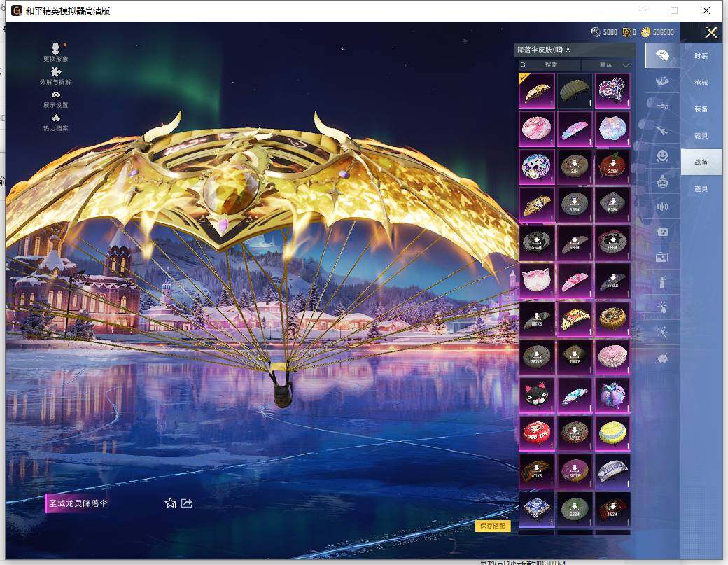The height and width of the screenshot is (565, 728).
Task: Switch to the 时装 tab
Action: click(x=701, y=56)
